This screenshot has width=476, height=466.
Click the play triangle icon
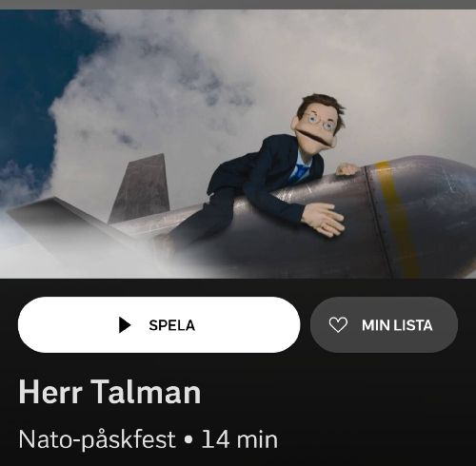125,325
